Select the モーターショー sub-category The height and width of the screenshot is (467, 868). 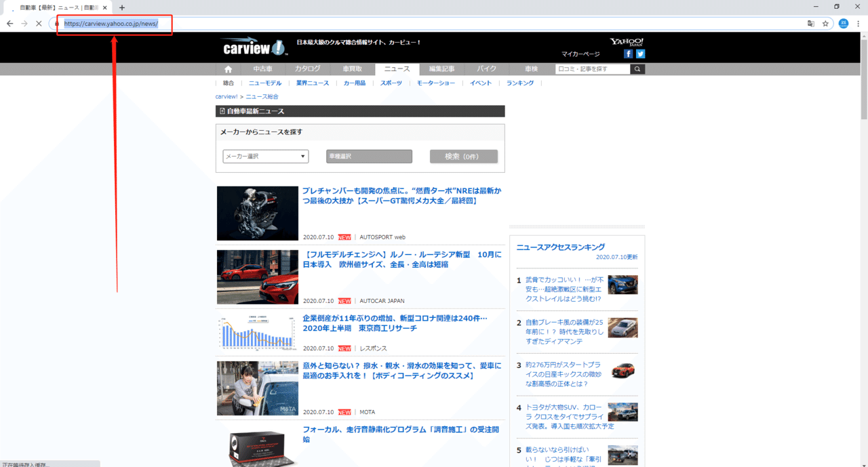pos(436,83)
